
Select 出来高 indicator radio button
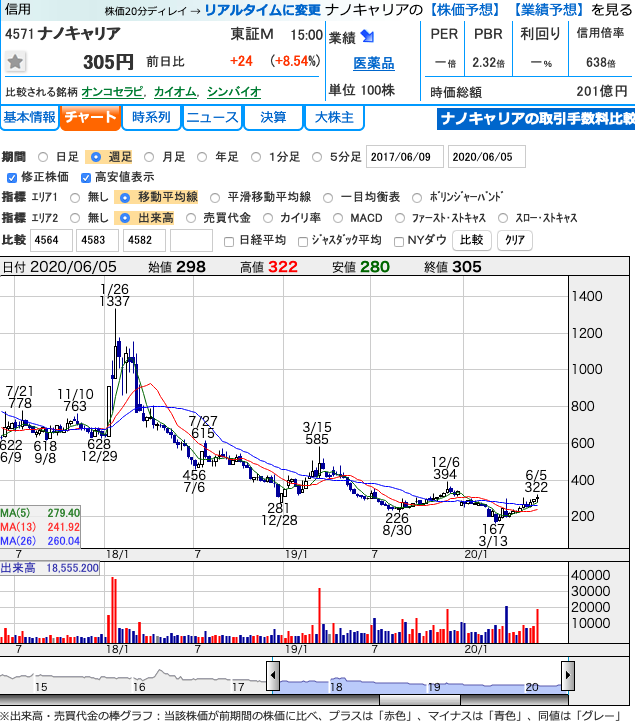(125, 218)
